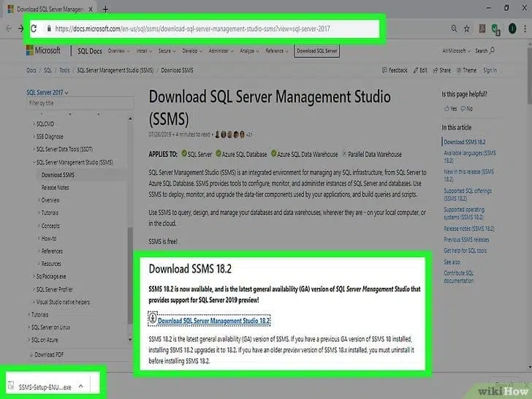Select Release Notes in the sidebar tree

coord(56,187)
